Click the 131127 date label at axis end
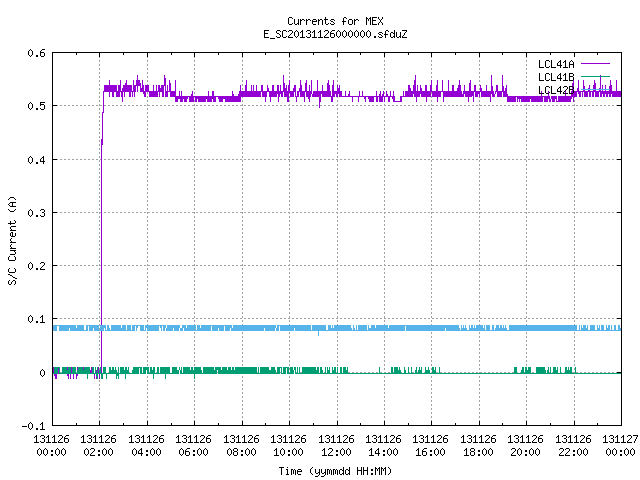Screen dimensions: 640x480 pos(620,439)
